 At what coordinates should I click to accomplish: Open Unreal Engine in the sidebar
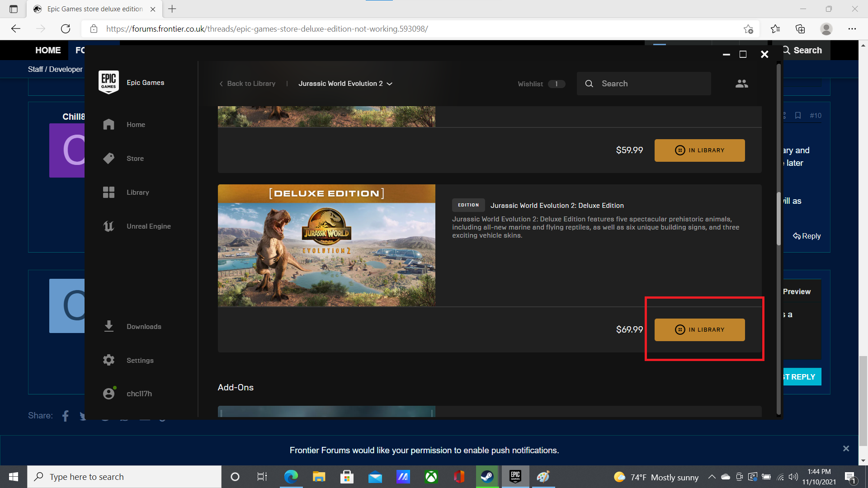pos(148,226)
